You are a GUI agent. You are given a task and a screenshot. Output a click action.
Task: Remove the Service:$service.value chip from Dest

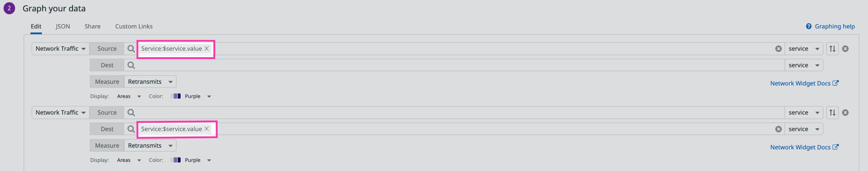tap(207, 129)
